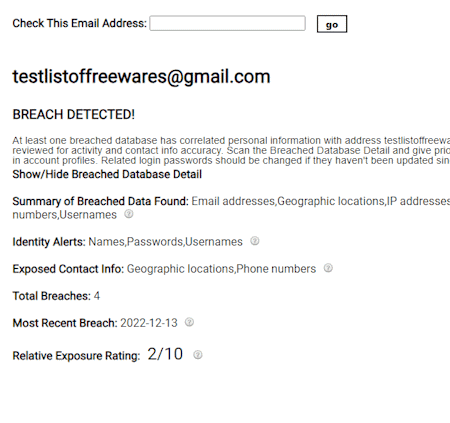Toggle Show/Hide Breached Database Detail
Image resolution: width=450 pixels, height=423 pixels.
107,174
